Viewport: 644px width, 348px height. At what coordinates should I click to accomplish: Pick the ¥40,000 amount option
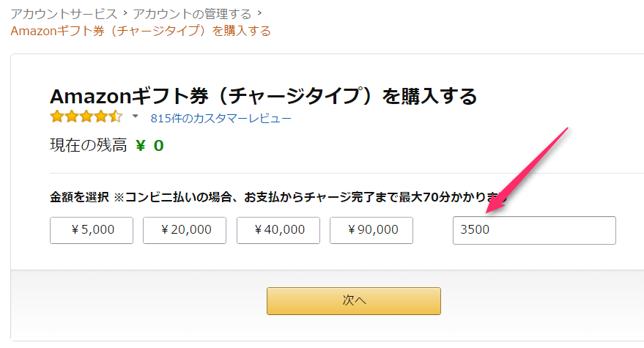tap(278, 230)
